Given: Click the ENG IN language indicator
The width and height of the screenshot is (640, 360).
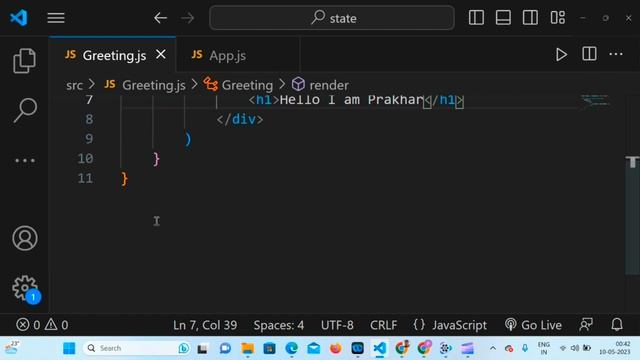Looking at the screenshot, I should 544,348.
